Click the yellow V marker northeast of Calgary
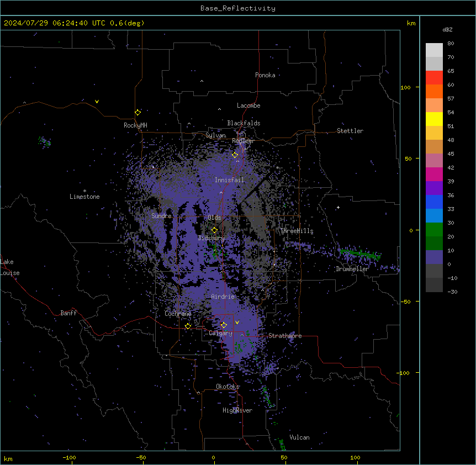476x465 pixels. tap(237, 323)
